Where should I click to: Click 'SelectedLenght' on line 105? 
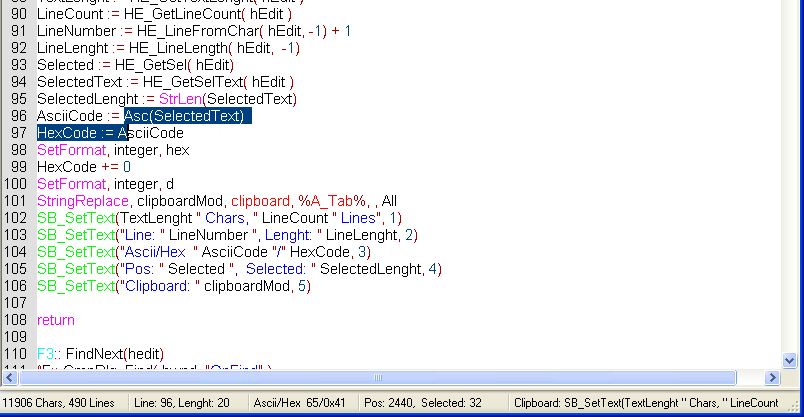(x=371, y=269)
